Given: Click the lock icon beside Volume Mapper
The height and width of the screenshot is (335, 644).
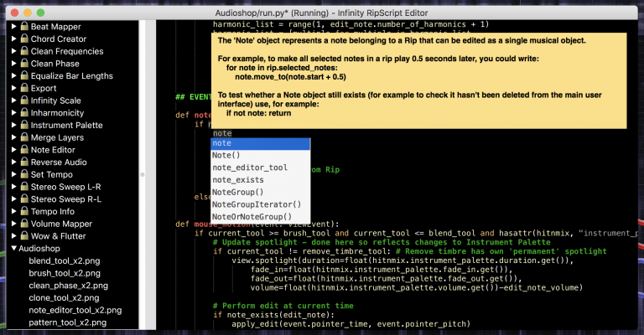Looking at the screenshot, I should click(x=24, y=223).
